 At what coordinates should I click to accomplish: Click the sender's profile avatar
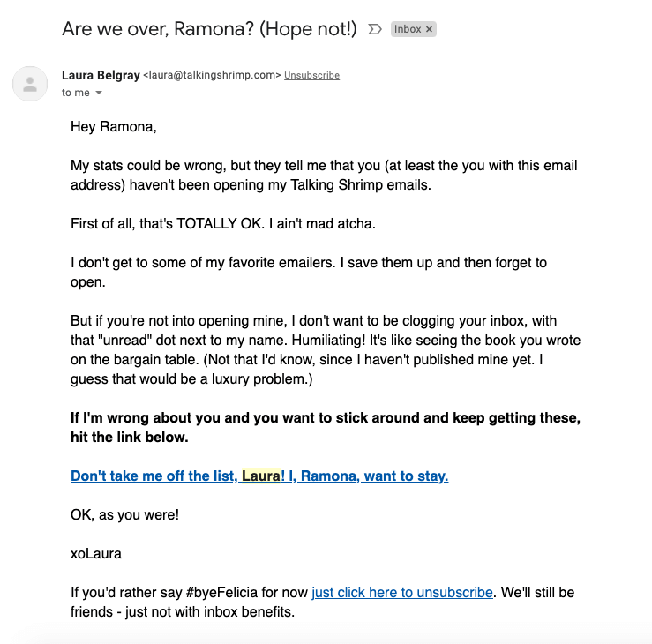[31, 84]
